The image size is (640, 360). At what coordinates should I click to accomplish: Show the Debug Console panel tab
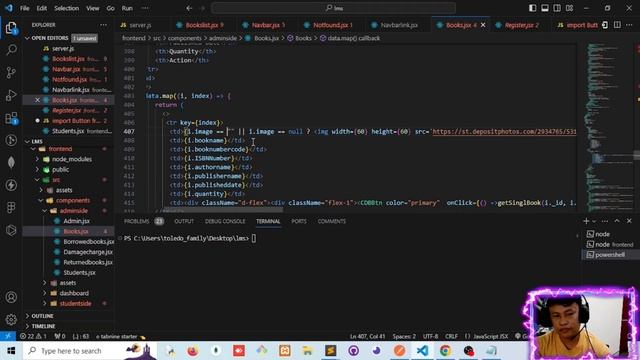click(225, 221)
